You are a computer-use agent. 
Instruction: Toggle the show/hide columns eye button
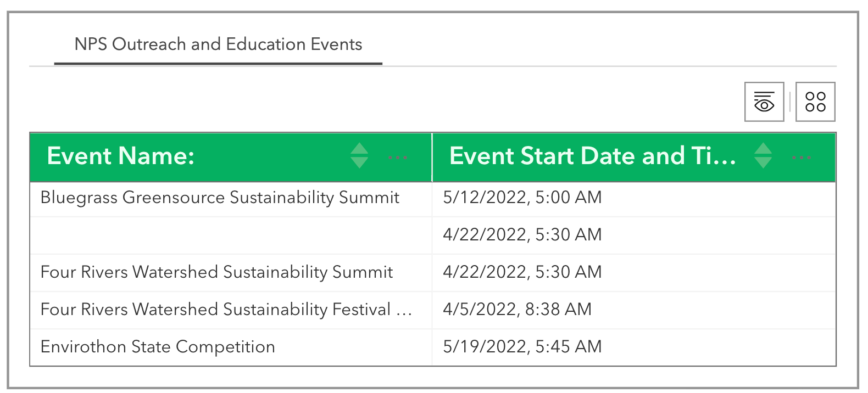(764, 102)
